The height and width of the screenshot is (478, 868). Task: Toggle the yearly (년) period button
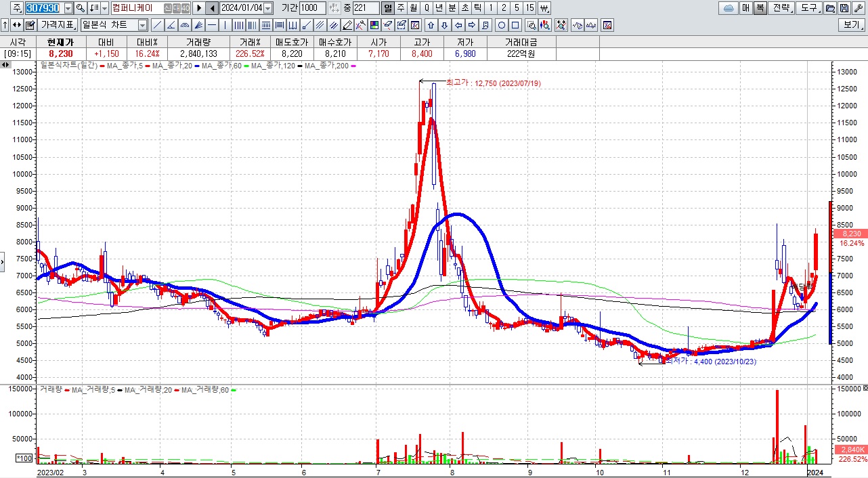[439, 8]
